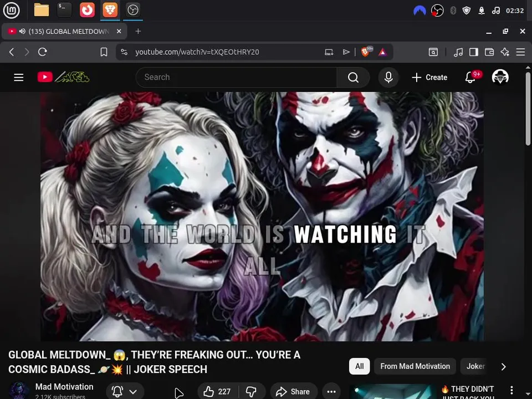Click the YouTube Search field
532x399 pixels.
237,78
